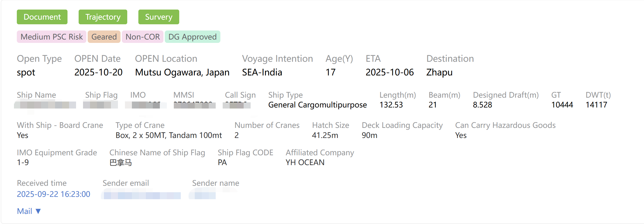Click the blurred sender email value
Screen dimensions: 644x224
[x=141, y=195]
